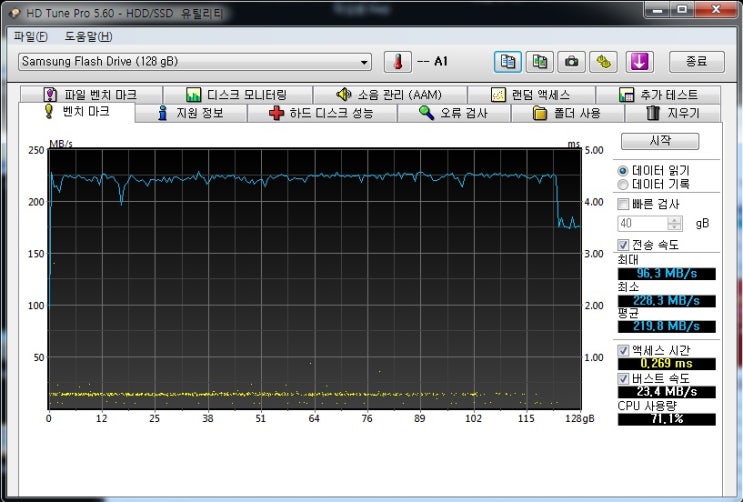Click the 40 gB size input field

pyautogui.click(x=643, y=223)
